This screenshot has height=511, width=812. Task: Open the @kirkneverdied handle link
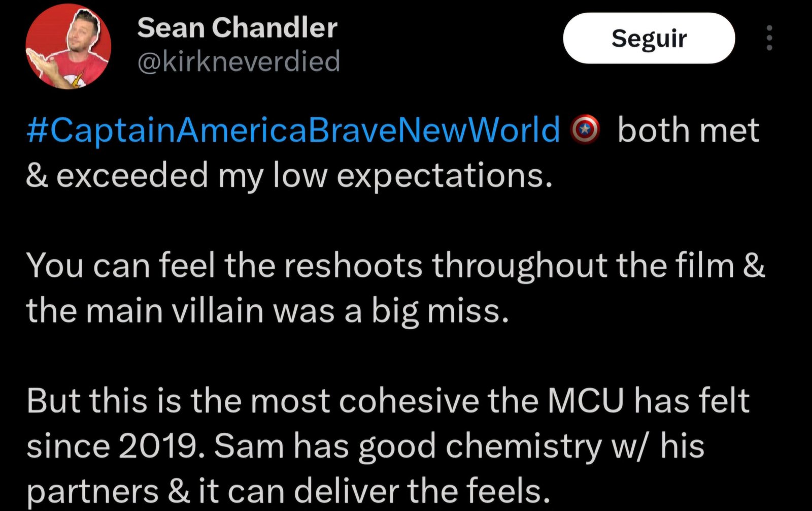tap(239, 62)
